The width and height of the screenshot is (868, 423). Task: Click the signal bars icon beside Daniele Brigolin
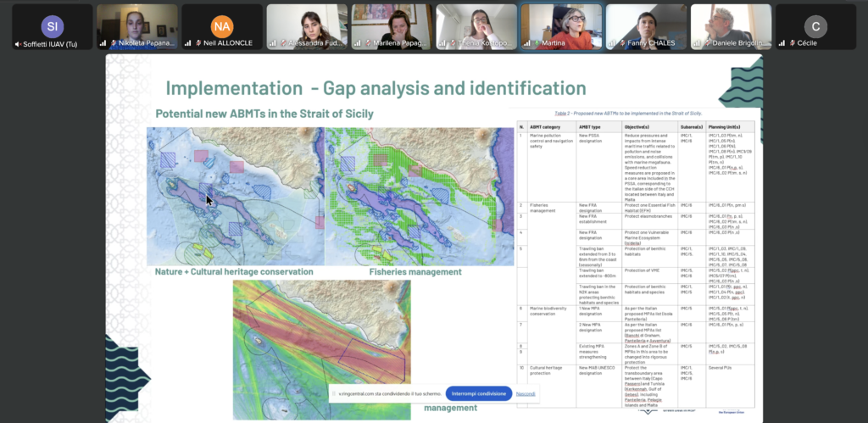point(696,43)
